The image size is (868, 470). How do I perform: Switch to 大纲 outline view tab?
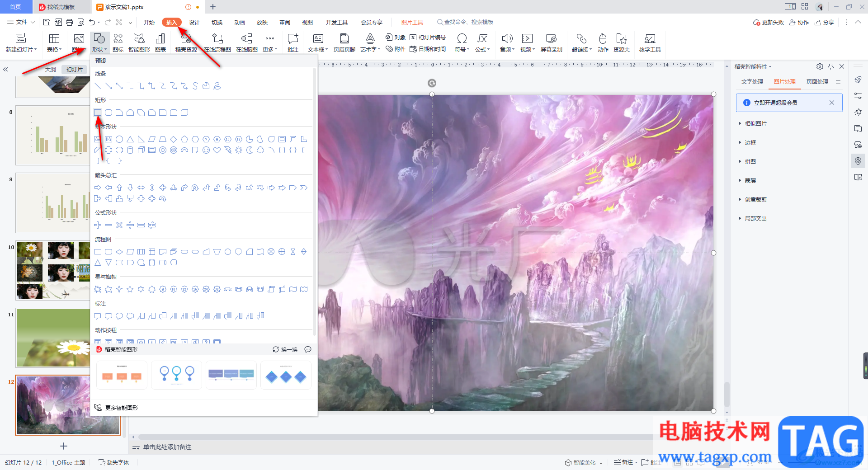(51, 69)
